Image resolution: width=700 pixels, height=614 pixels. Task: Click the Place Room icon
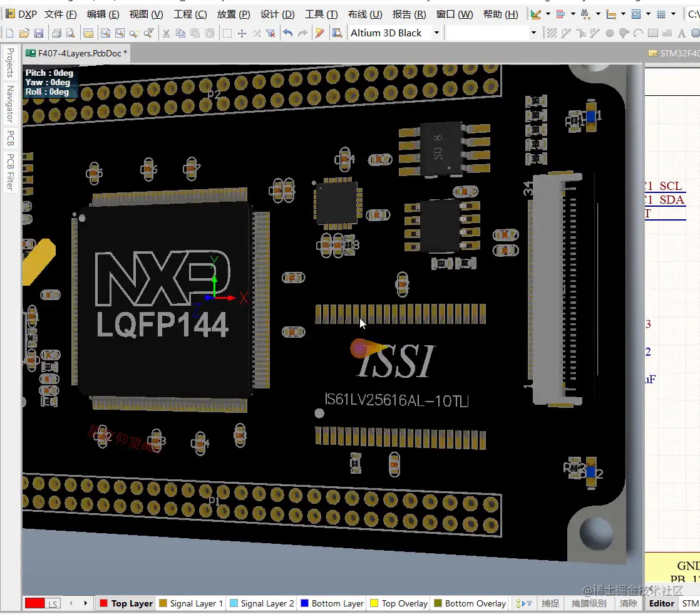(x=636, y=14)
